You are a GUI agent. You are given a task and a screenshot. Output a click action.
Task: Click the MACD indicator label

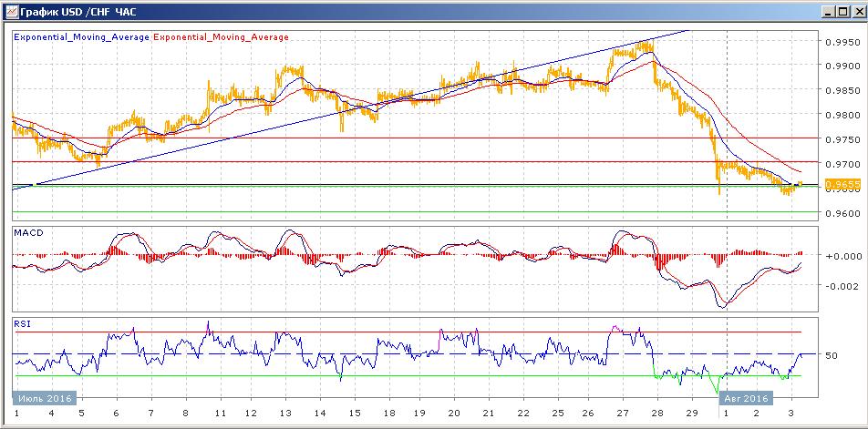[27, 233]
